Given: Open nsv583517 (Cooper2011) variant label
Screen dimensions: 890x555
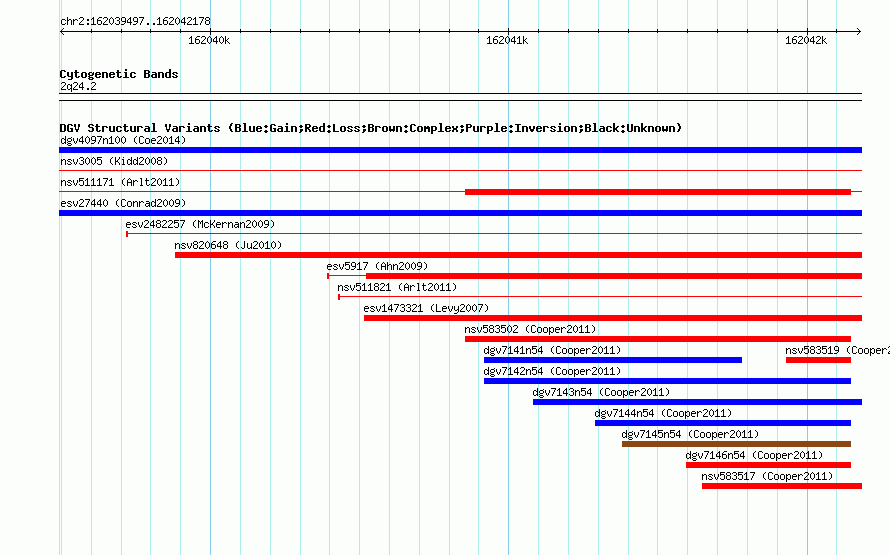Looking at the screenshot, I should click(x=767, y=476).
